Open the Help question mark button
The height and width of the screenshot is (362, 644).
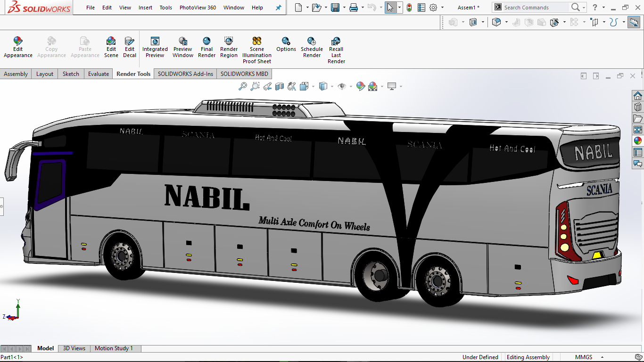(x=595, y=8)
